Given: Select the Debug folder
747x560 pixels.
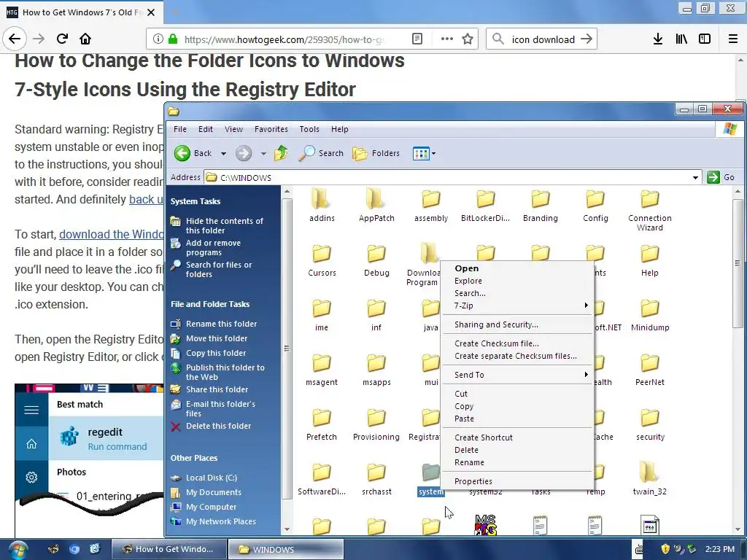Looking at the screenshot, I should point(376,260).
